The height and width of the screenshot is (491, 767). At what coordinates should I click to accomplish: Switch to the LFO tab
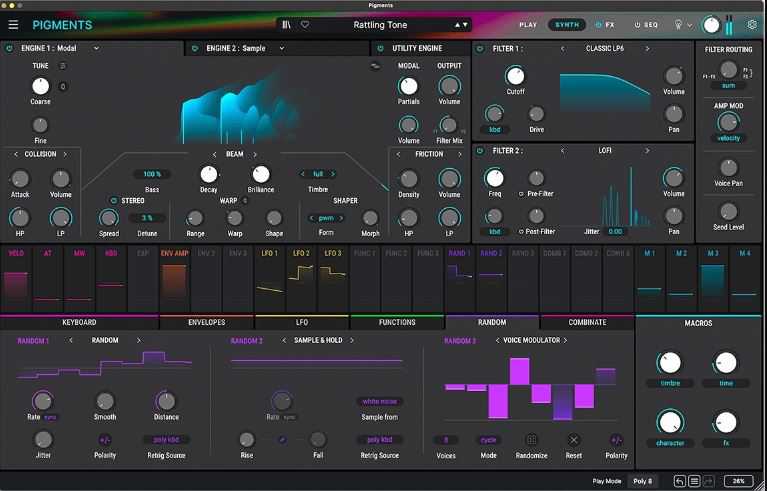tap(302, 322)
